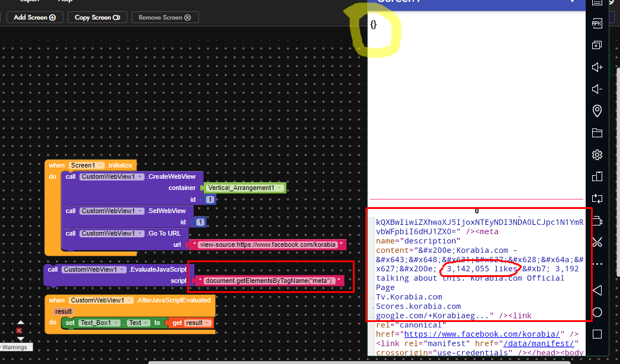
Task: Click the Remove Screen button
Action: 165,17
